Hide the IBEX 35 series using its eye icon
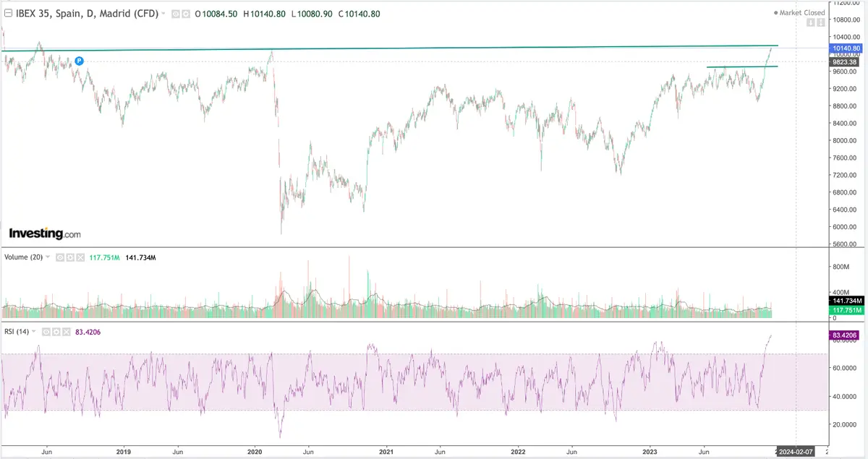Screen dimensions: 868x459 pos(174,12)
